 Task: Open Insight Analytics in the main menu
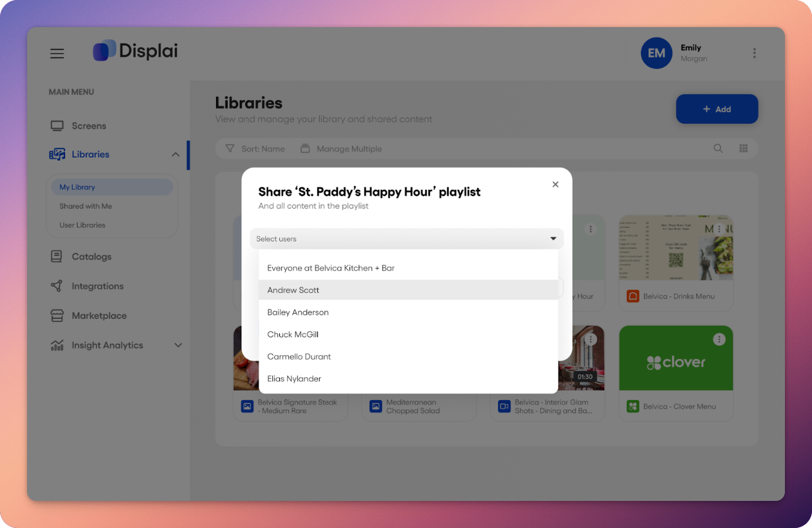[107, 345]
